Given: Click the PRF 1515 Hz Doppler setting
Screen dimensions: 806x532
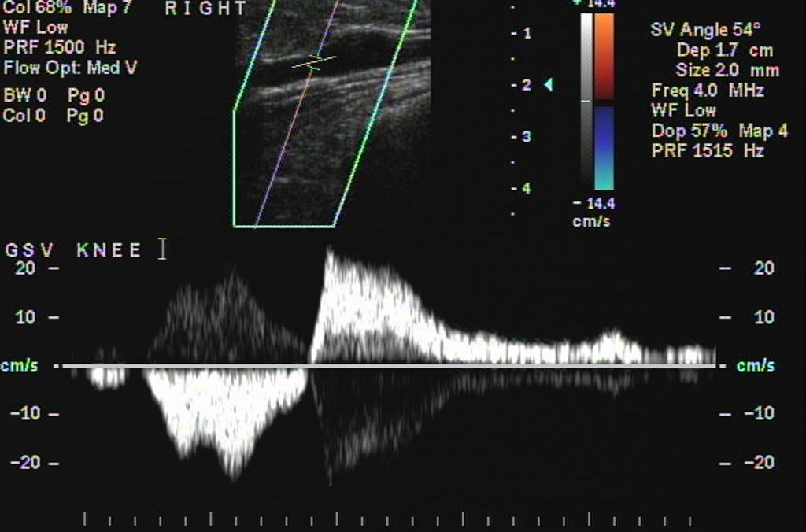Looking at the screenshot, I should click(708, 151).
